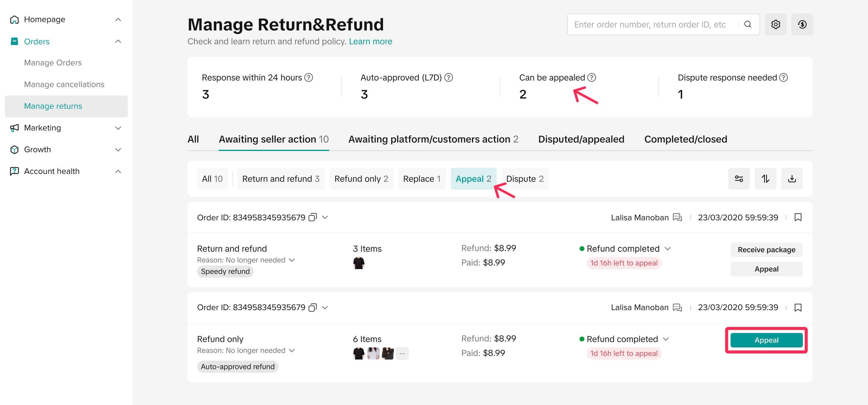
Task: Expand the first Refund completed status
Action: [x=668, y=249]
